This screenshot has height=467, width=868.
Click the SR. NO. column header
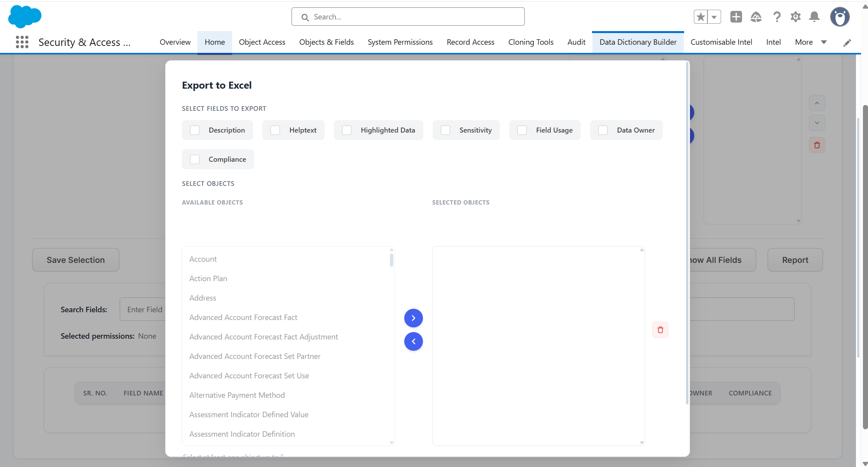[x=95, y=393]
